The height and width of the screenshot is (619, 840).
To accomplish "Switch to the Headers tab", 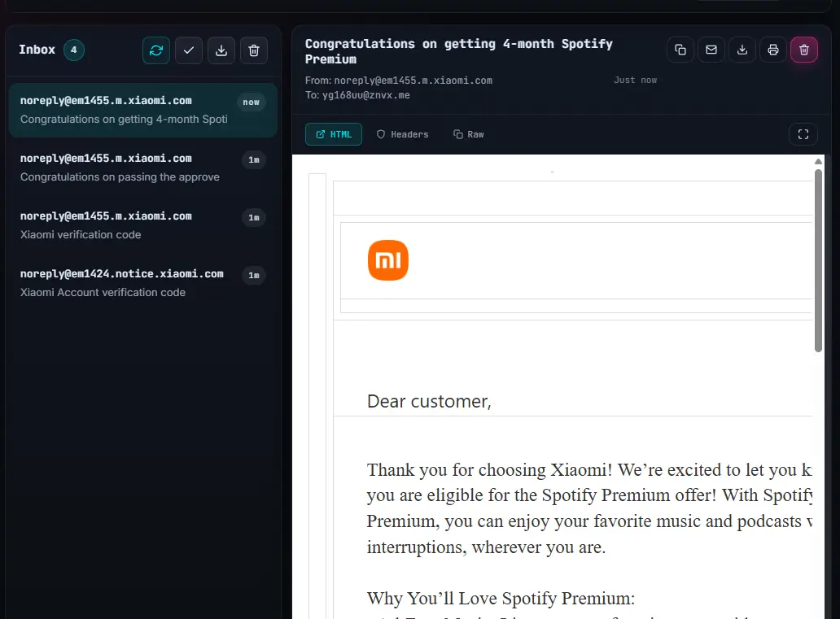I will pyautogui.click(x=402, y=134).
